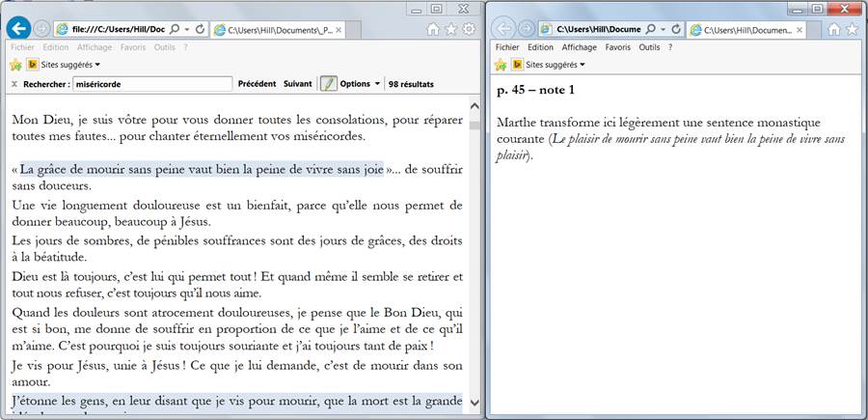Expand Sites suggérés in the find-bar window
The width and height of the screenshot is (868, 420).
point(72,65)
